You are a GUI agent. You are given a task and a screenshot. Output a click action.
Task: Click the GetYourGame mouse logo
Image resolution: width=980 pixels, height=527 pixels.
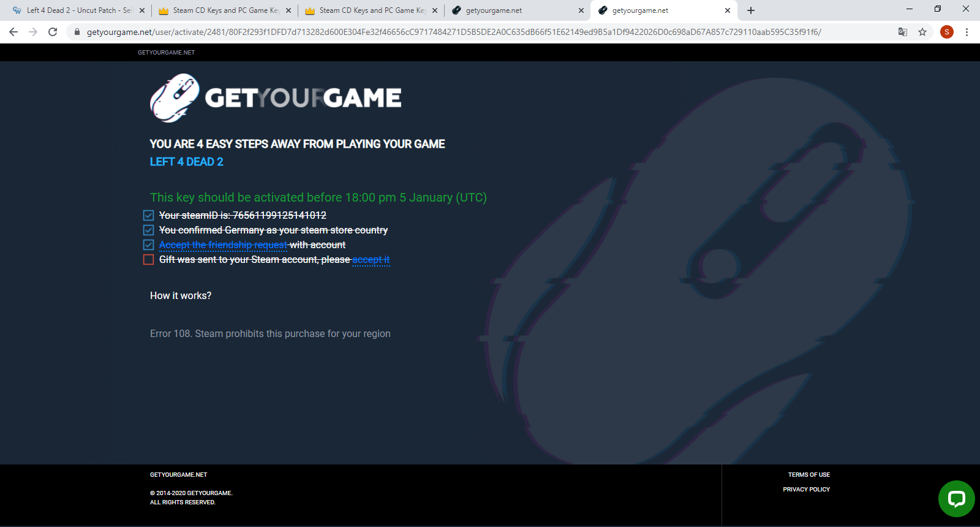click(x=175, y=98)
